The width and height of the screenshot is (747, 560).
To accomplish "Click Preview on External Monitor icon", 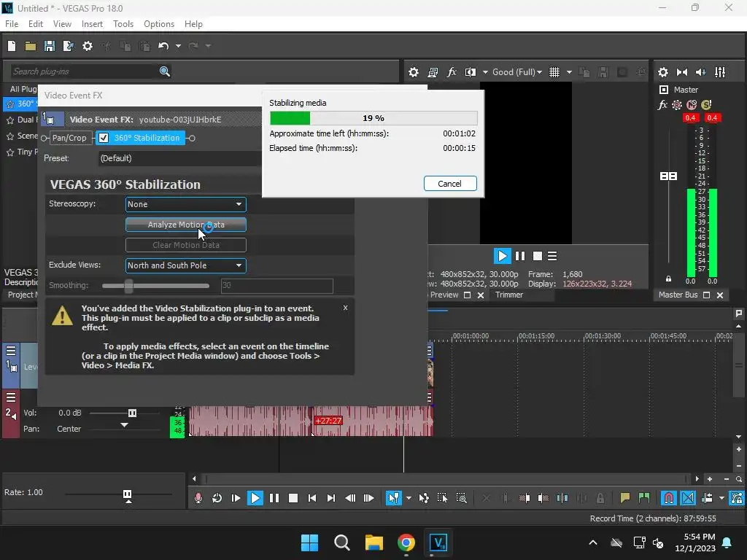I will coord(433,72).
